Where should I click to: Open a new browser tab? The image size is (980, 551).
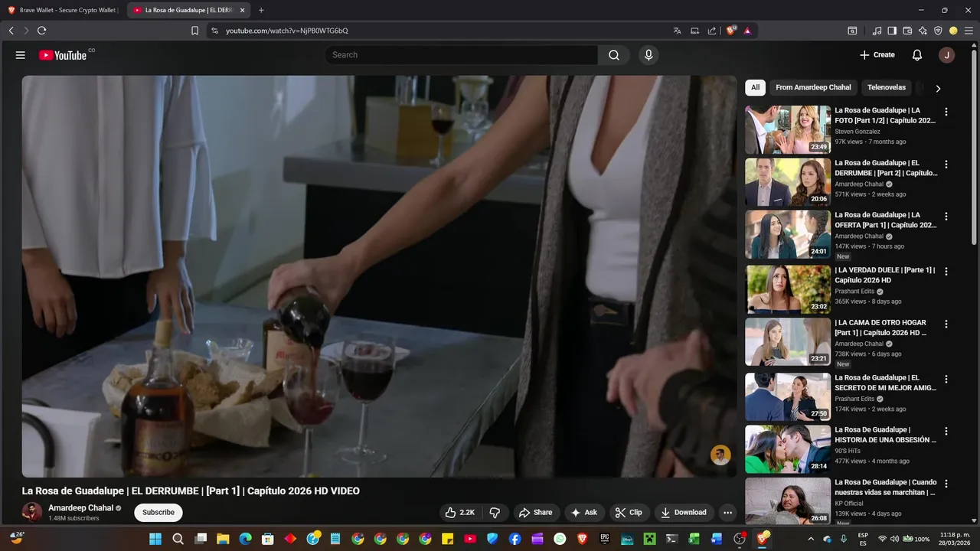pos(261,10)
